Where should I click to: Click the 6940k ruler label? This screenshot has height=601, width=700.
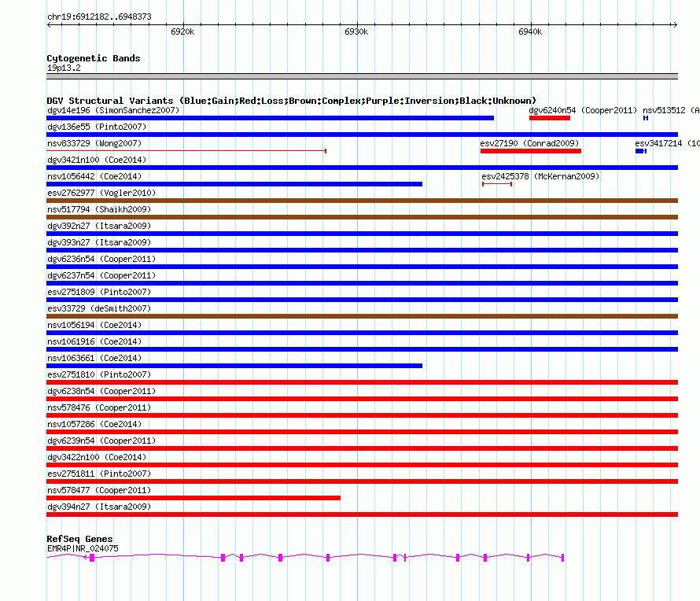pyautogui.click(x=530, y=31)
